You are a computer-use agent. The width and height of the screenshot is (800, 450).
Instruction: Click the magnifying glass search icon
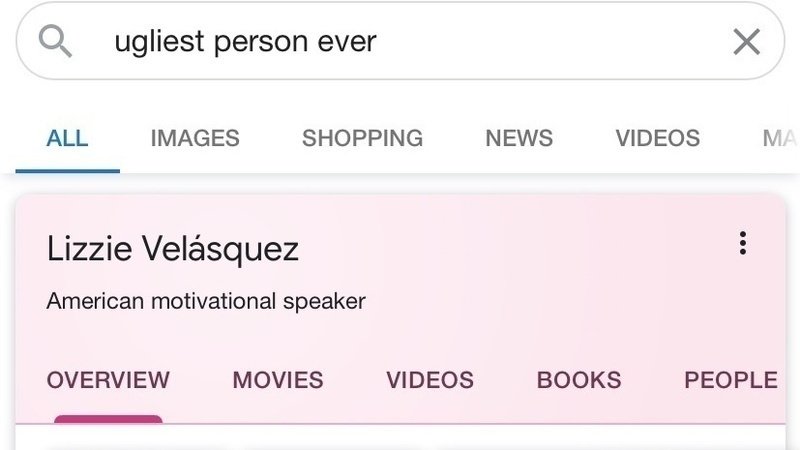click(57, 41)
